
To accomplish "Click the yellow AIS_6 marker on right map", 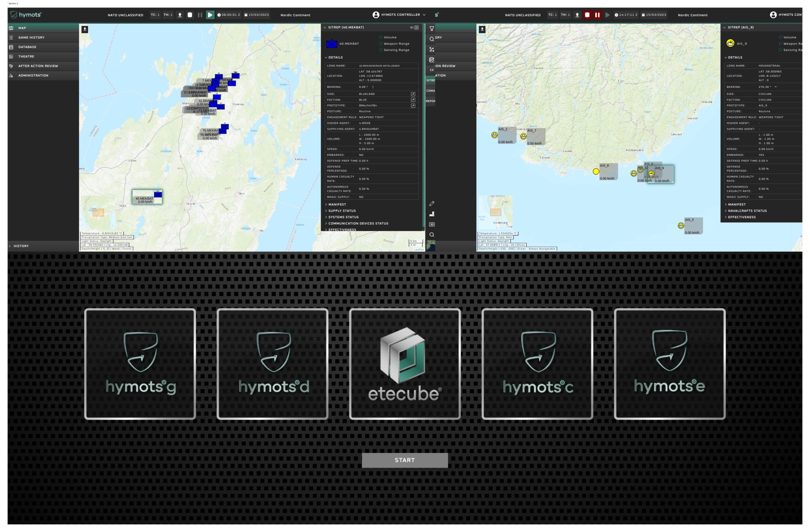I will tap(596, 171).
